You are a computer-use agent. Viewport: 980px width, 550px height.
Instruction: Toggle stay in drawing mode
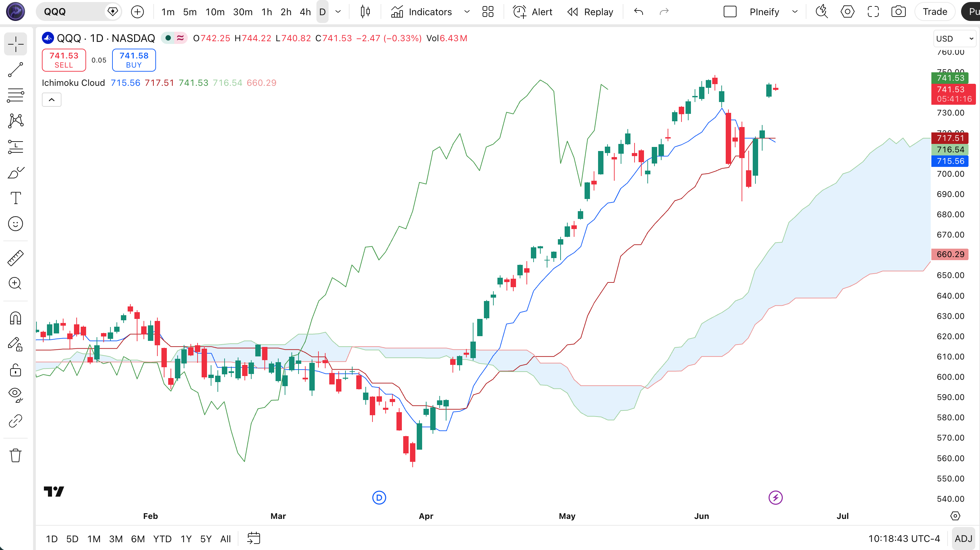click(x=16, y=344)
